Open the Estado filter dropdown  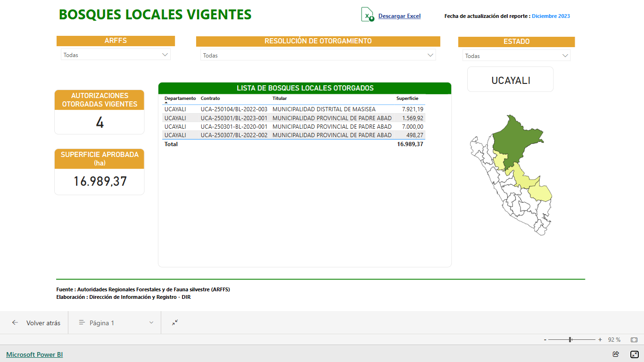point(516,56)
